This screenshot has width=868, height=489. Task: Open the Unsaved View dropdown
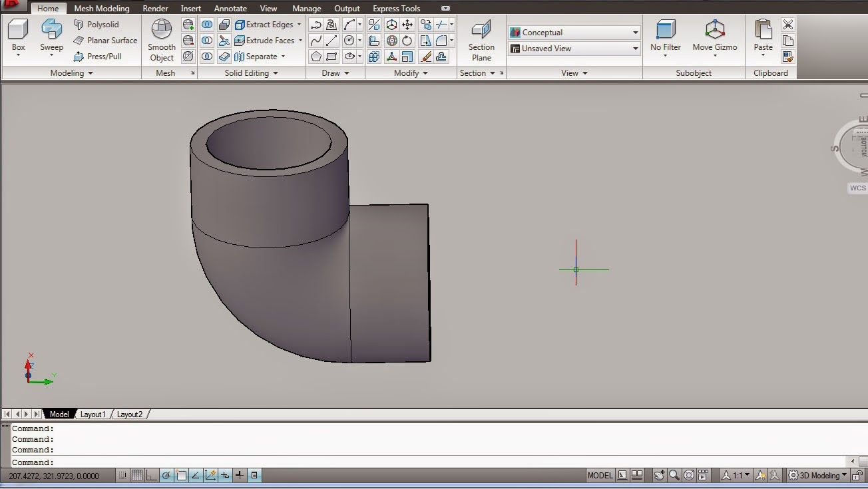[x=574, y=48]
